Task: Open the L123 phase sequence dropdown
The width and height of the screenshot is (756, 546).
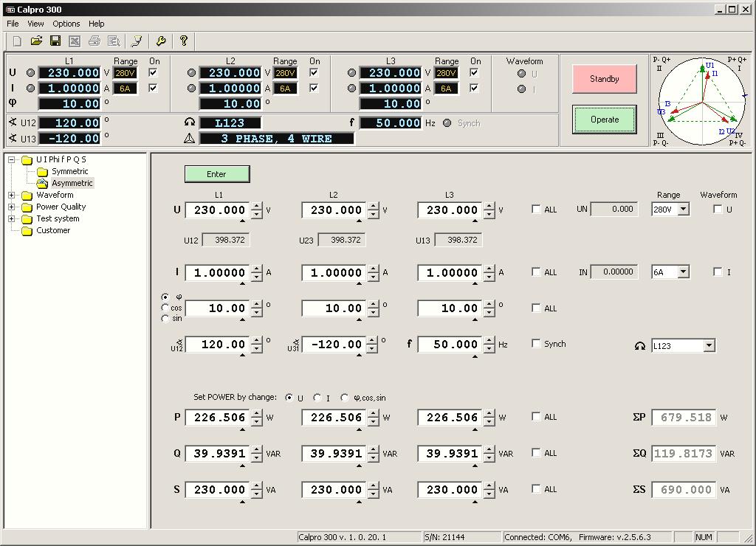Action: pos(708,345)
